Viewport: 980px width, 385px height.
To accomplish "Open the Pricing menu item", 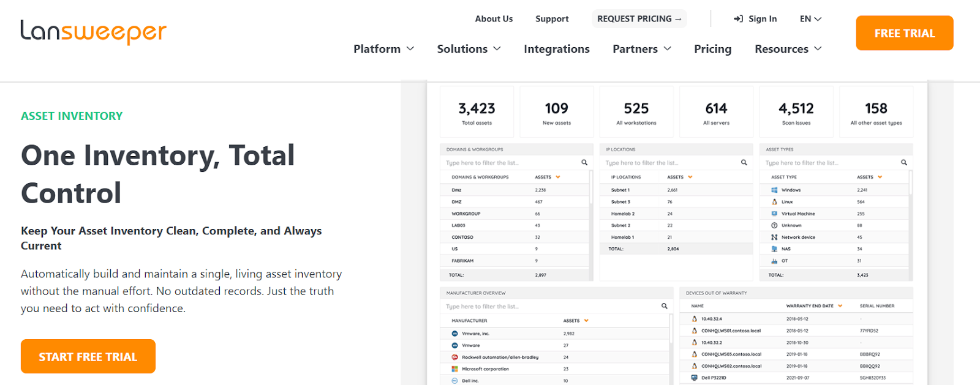I will [x=712, y=49].
